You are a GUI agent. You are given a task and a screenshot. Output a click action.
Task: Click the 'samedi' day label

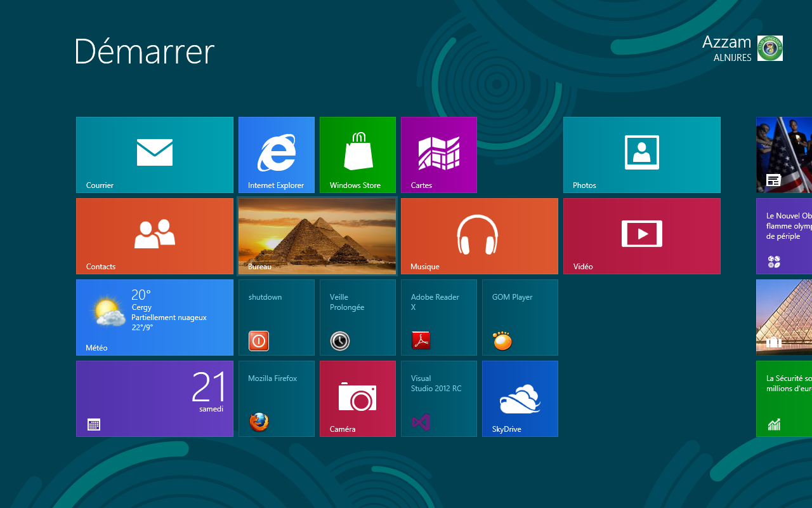tap(211, 409)
